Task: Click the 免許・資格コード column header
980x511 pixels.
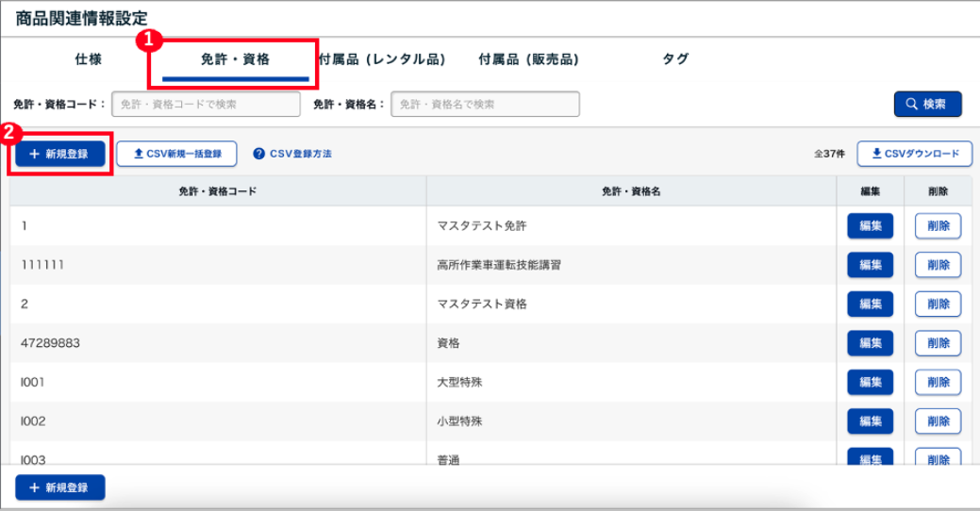Action: [218, 191]
